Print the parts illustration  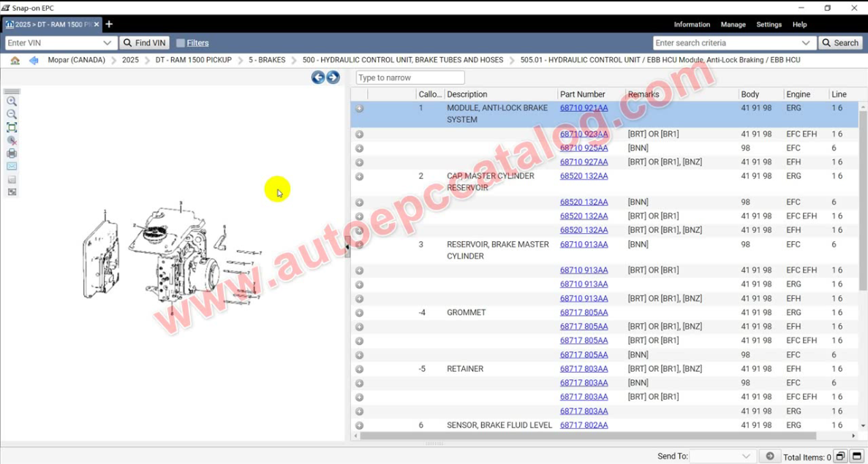click(x=12, y=153)
